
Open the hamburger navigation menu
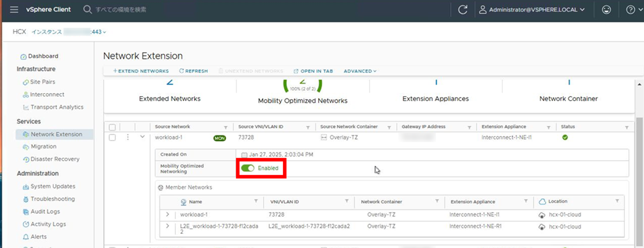click(x=14, y=10)
